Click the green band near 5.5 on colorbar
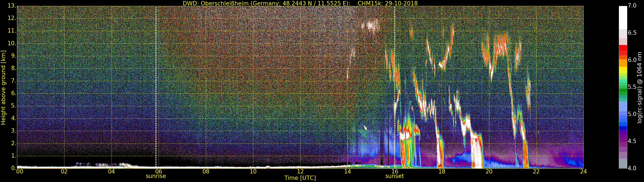644x182 pixels. (623, 87)
